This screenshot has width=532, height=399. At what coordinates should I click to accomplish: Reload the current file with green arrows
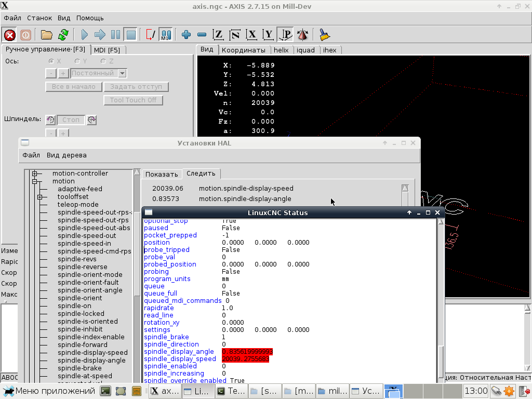tap(63, 35)
